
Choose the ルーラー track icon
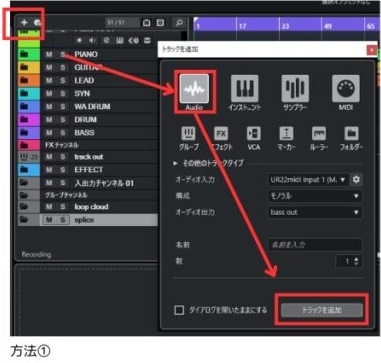click(x=319, y=134)
